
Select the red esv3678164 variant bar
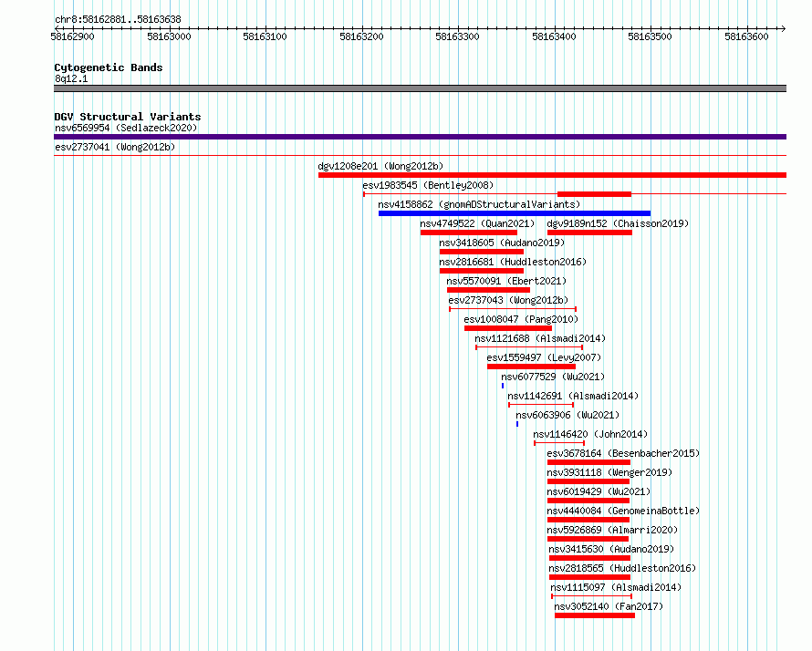(588, 462)
